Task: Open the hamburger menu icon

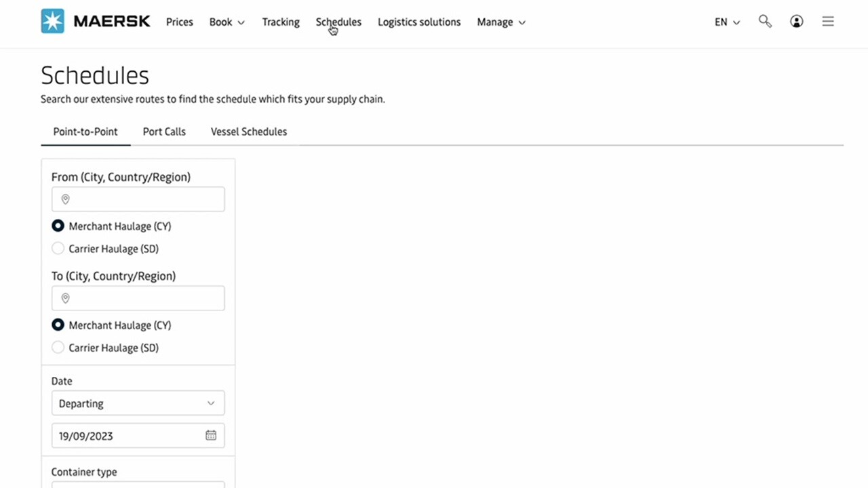Action: pos(828,21)
